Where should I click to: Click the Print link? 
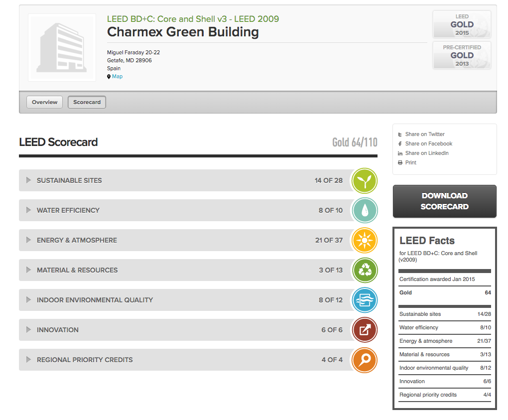coord(411,162)
